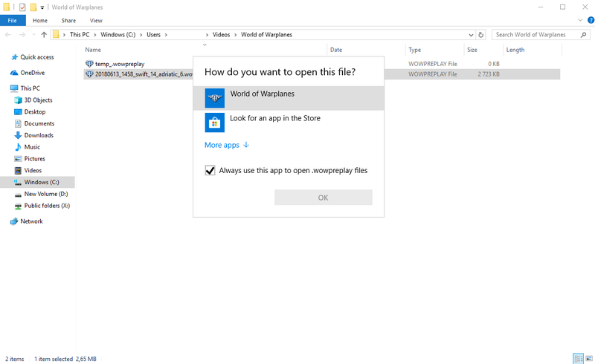Switch to details view button

coord(578,359)
